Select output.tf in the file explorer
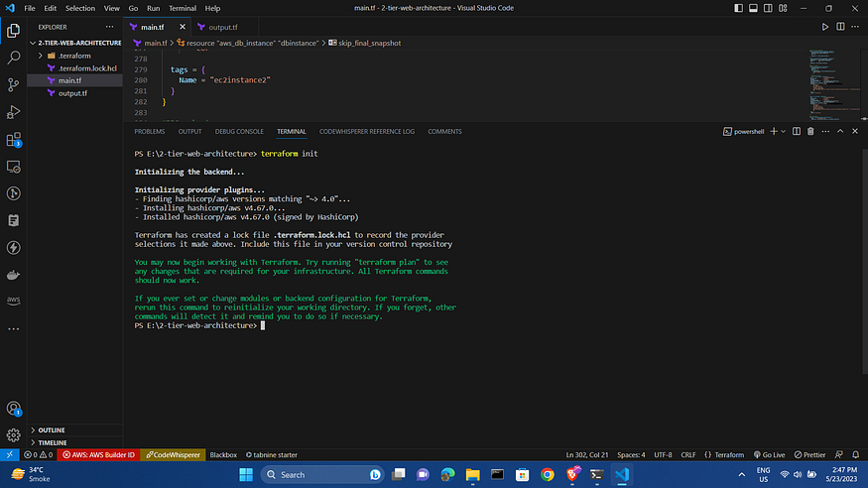 point(75,93)
